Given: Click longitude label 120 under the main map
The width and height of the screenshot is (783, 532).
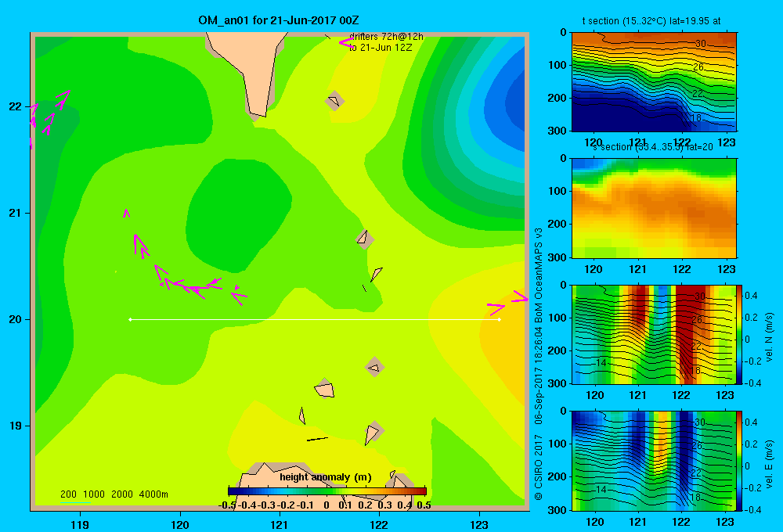Looking at the screenshot, I should coord(180,525).
